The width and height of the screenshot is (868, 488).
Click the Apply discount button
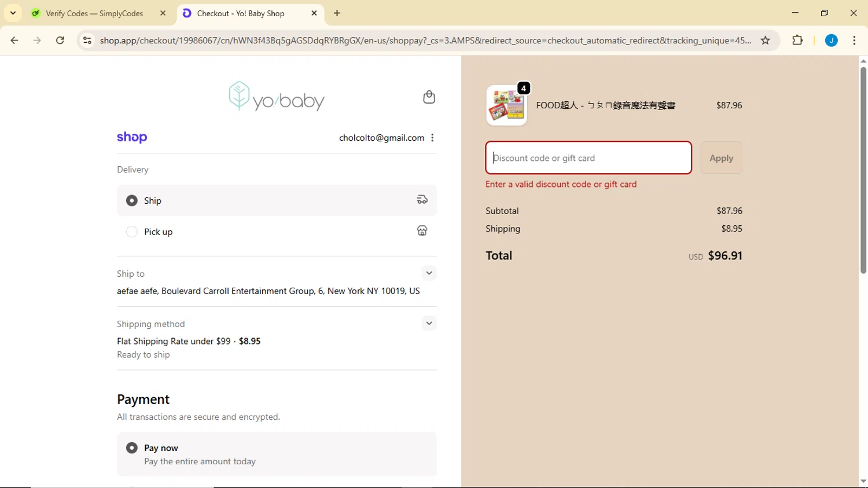pyautogui.click(x=721, y=157)
